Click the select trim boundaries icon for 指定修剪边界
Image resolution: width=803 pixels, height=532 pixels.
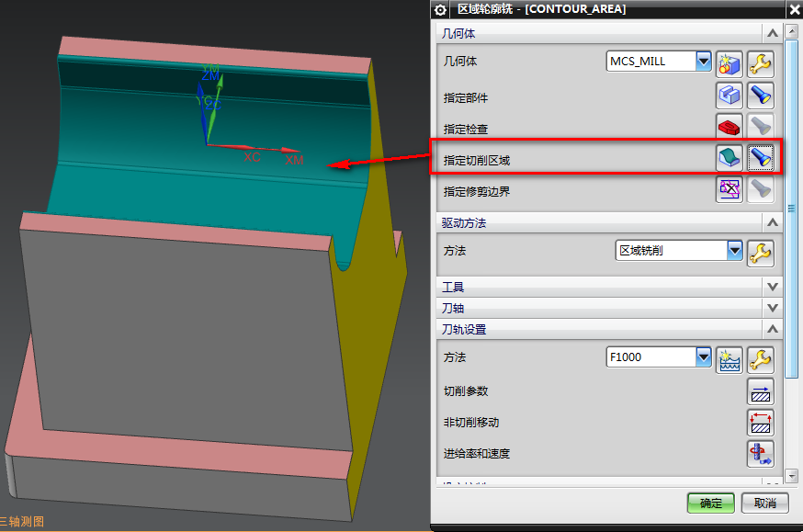729,189
